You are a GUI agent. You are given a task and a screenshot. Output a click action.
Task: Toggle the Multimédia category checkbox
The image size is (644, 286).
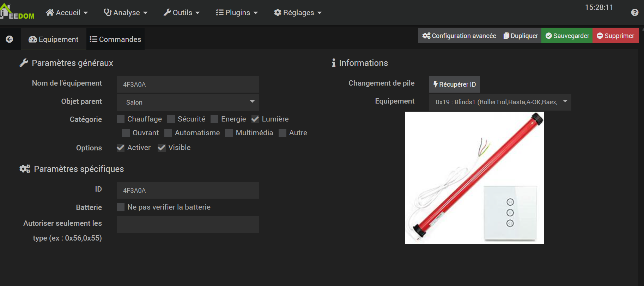pos(229,133)
